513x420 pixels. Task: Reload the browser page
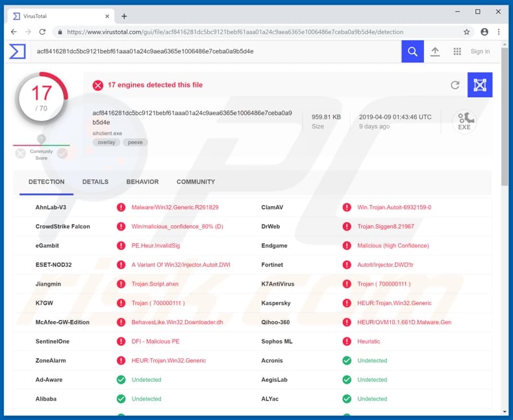click(x=42, y=32)
